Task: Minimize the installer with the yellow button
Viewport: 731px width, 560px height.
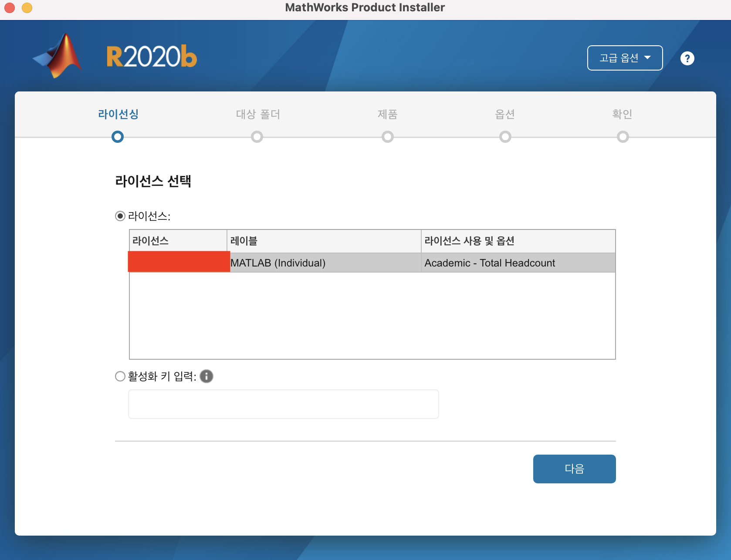Action: (x=27, y=8)
